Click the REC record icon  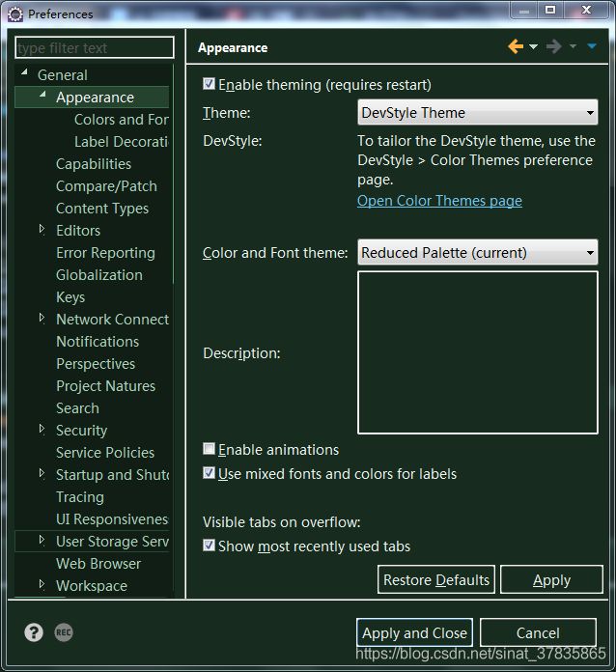pyautogui.click(x=64, y=632)
